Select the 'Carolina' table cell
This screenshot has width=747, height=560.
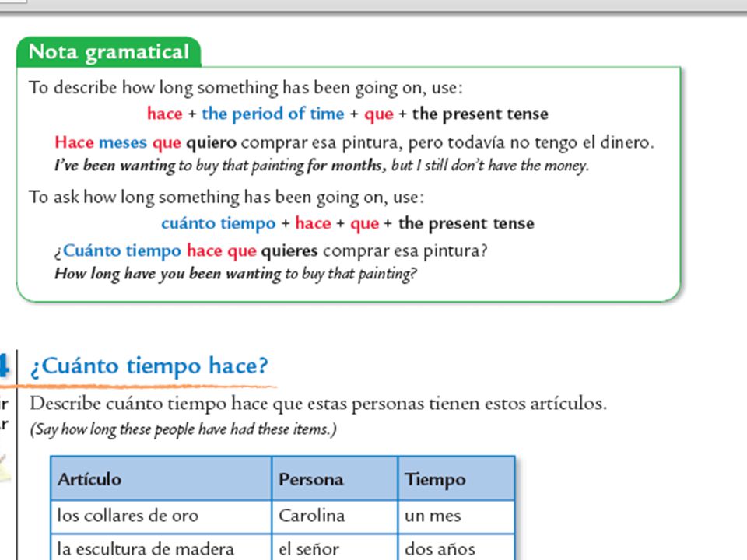335,516
